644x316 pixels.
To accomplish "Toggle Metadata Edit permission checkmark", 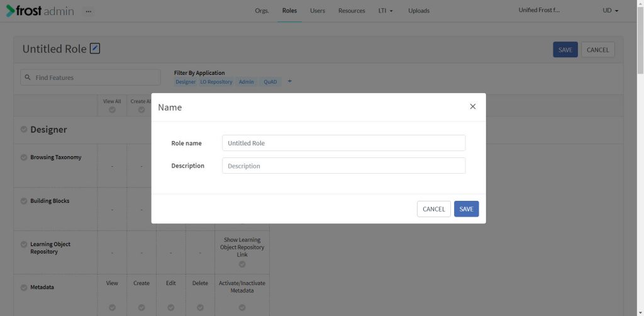I will tap(171, 307).
